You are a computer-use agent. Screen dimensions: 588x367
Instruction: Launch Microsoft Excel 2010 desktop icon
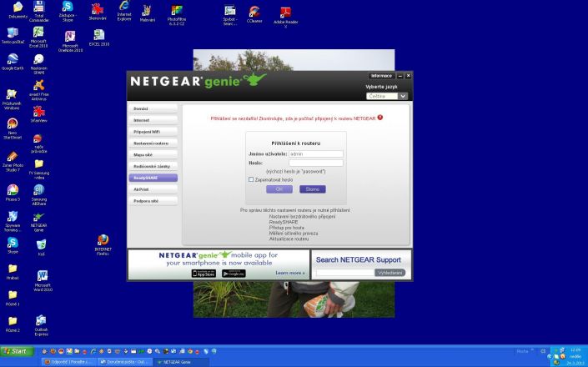tap(38, 37)
